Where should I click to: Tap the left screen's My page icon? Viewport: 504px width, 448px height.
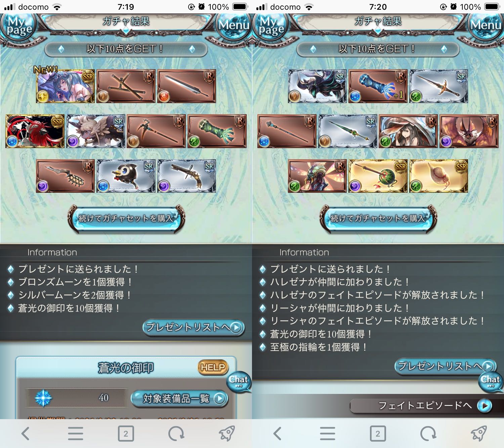coord(19,27)
